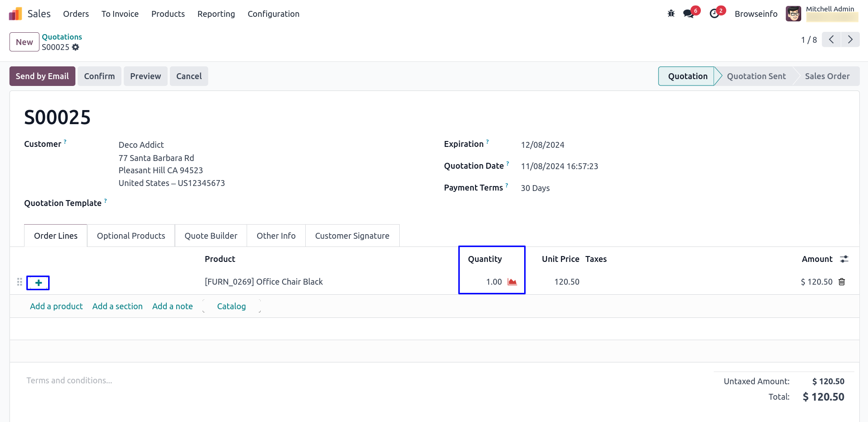Click the Add a product link
Viewport: 868px width, 422px height.
(x=56, y=306)
